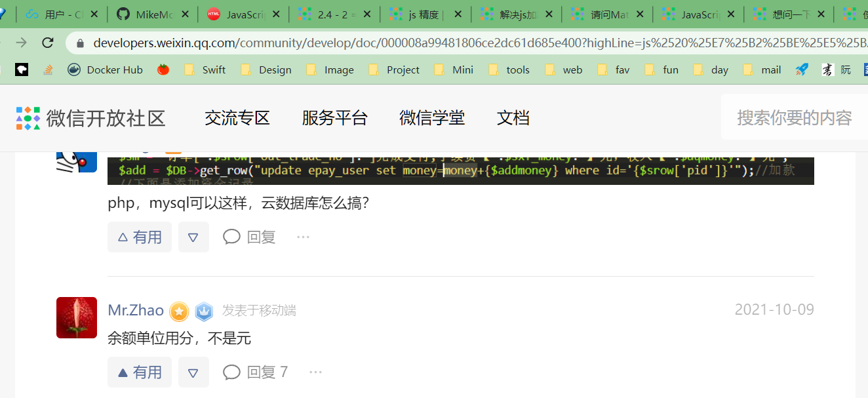Open Mr.Zhao's avatar
Image resolution: width=868 pixels, height=398 pixels.
(x=77, y=317)
